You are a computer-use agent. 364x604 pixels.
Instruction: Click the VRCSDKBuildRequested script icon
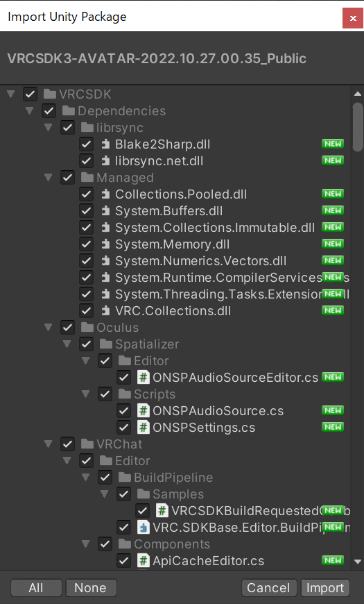pyautogui.click(x=162, y=511)
